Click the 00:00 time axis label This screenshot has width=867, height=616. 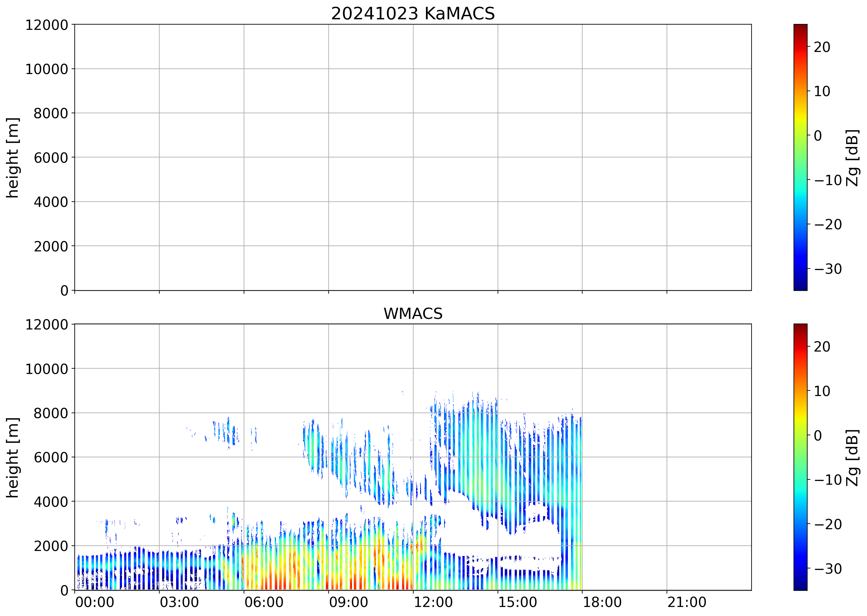tap(95, 602)
